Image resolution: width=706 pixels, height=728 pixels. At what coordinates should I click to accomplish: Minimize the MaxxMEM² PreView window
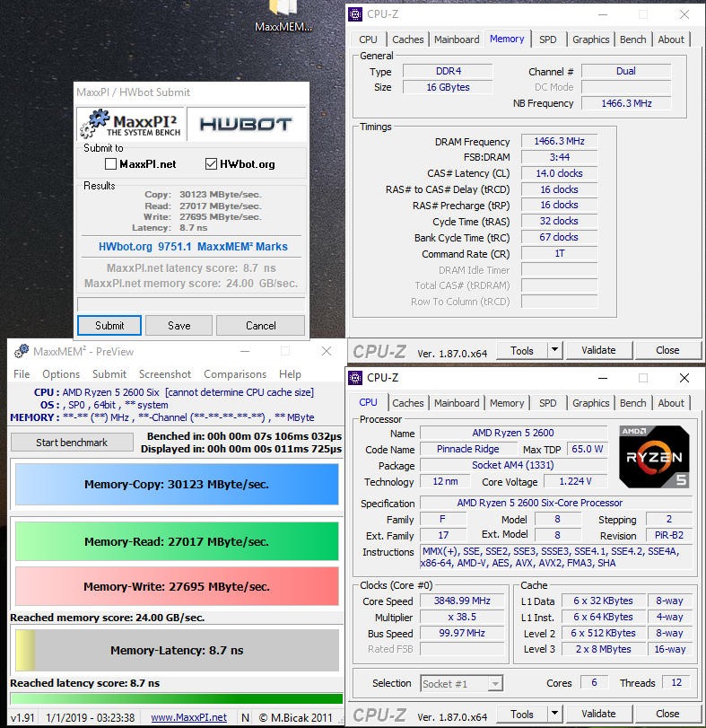tap(245, 352)
